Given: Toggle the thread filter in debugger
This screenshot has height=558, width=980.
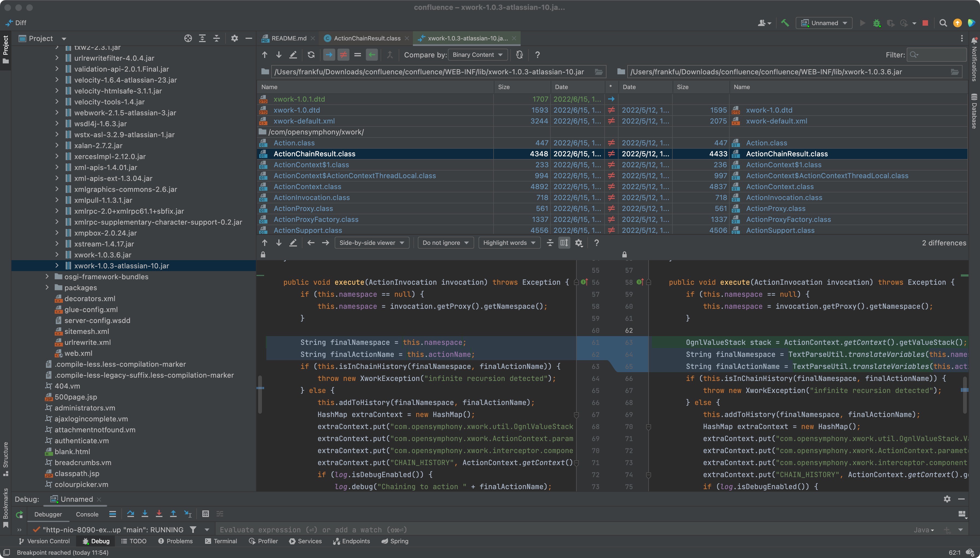Looking at the screenshot, I should pyautogui.click(x=193, y=530).
